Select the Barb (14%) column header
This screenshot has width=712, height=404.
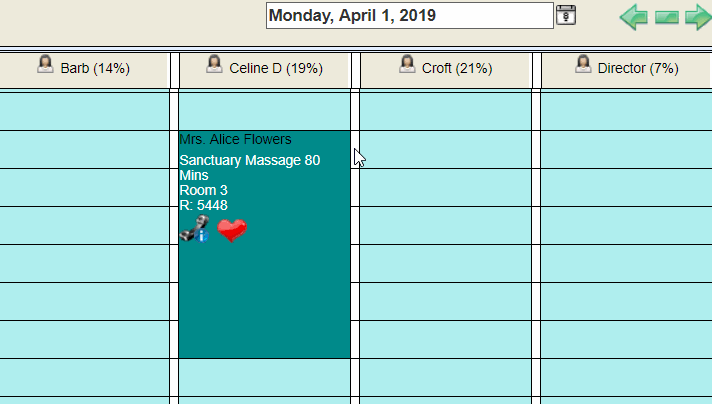click(x=84, y=70)
